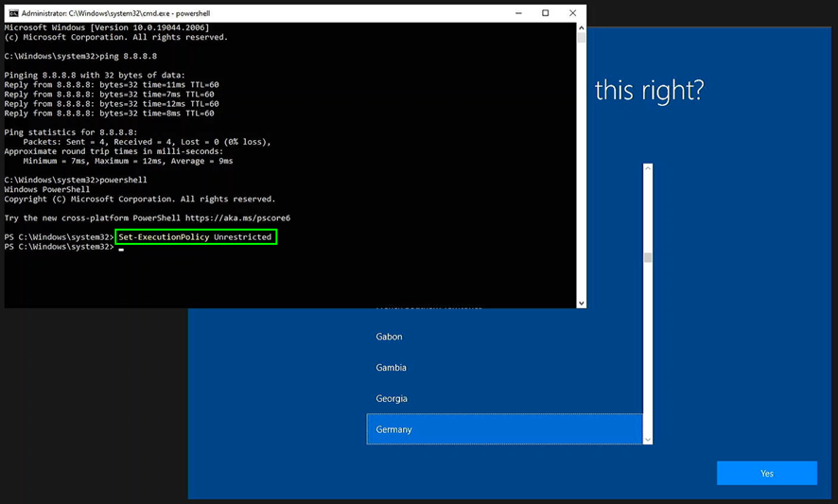Click the console window vertical scrollbar track
838x504 pixels.
tap(581, 170)
